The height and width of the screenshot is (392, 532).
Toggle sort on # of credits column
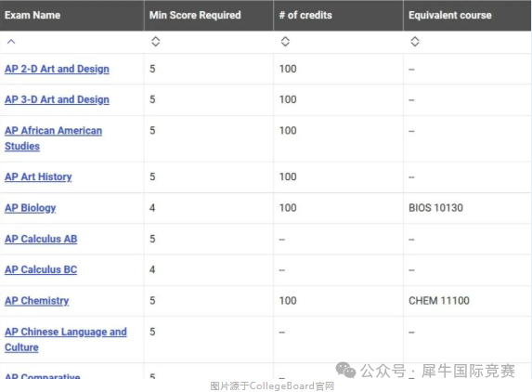coord(285,42)
